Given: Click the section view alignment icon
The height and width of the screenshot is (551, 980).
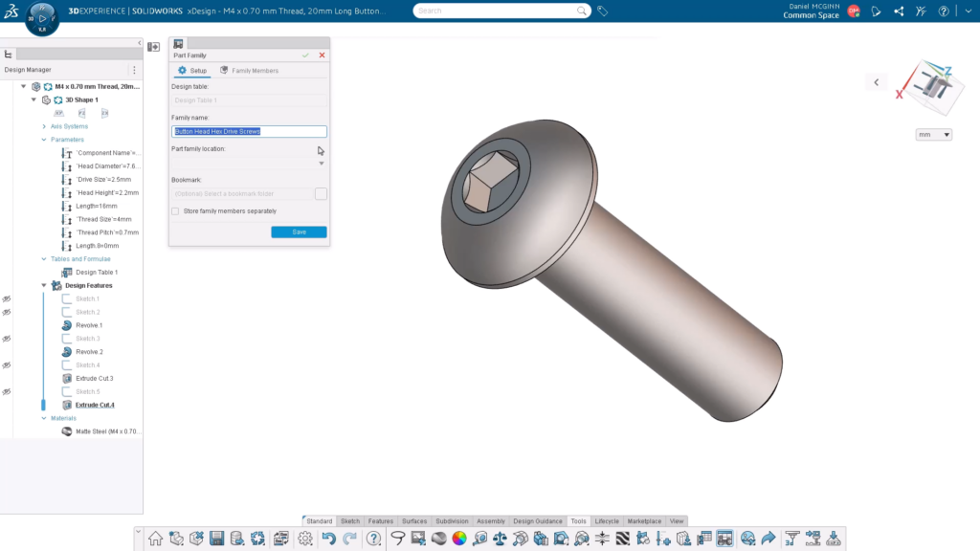Looking at the screenshot, I should pos(602,538).
